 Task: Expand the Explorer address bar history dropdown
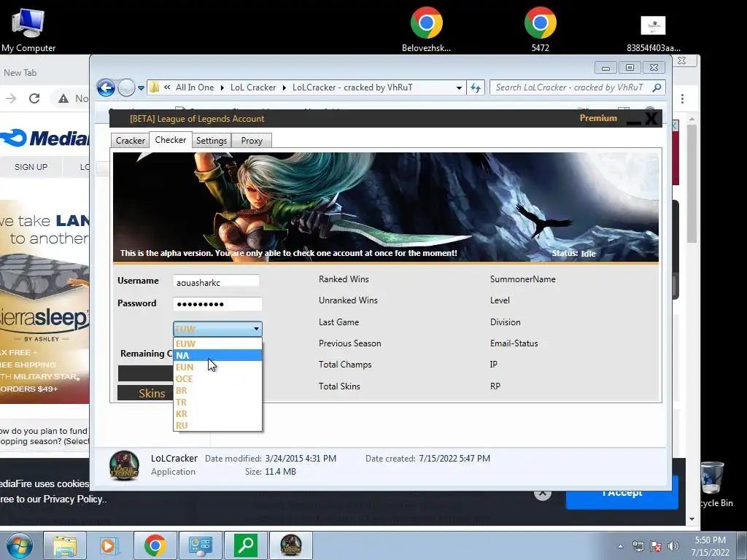pos(459,88)
